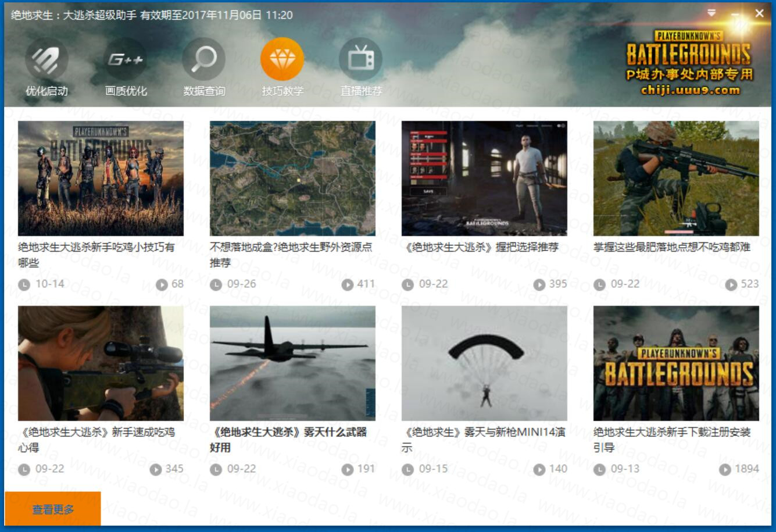Screen dimensions: 776x532
Task: Click the play icon beside count 523
Action: pyautogui.click(x=731, y=284)
